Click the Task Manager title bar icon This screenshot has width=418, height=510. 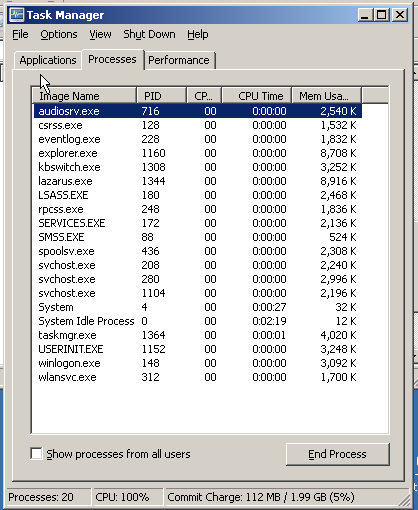(x=17, y=15)
